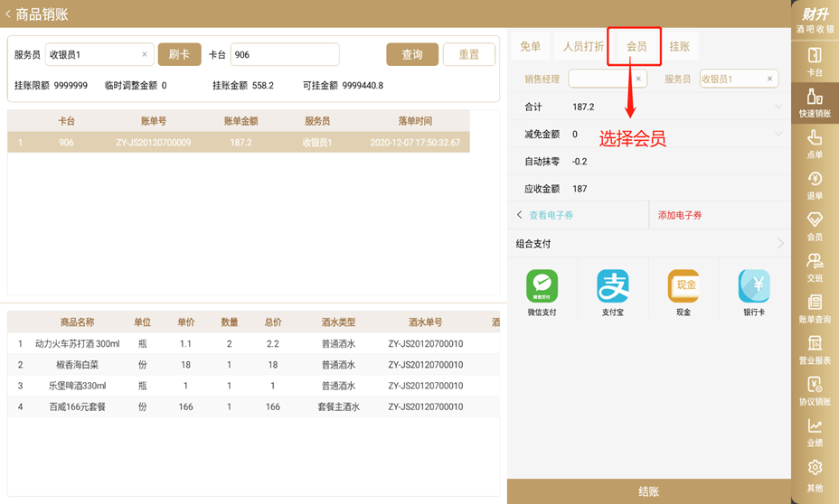Click the 刷卡 button

[179, 54]
